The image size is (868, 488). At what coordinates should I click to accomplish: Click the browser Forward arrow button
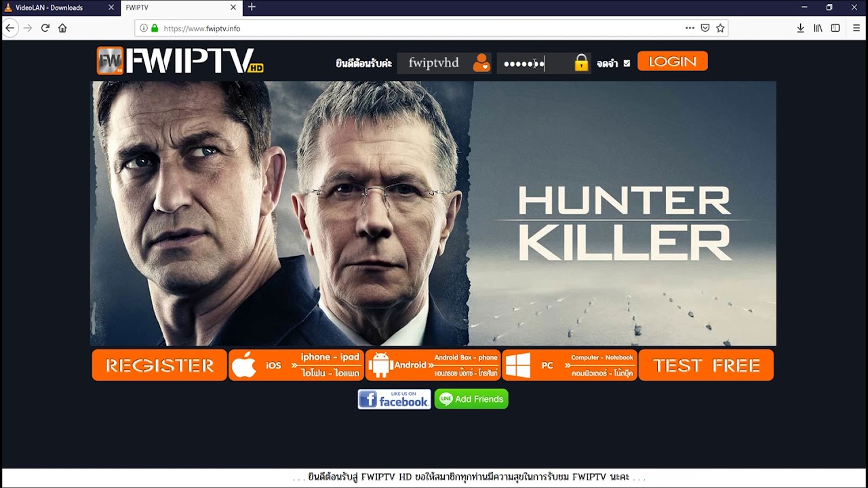click(28, 28)
